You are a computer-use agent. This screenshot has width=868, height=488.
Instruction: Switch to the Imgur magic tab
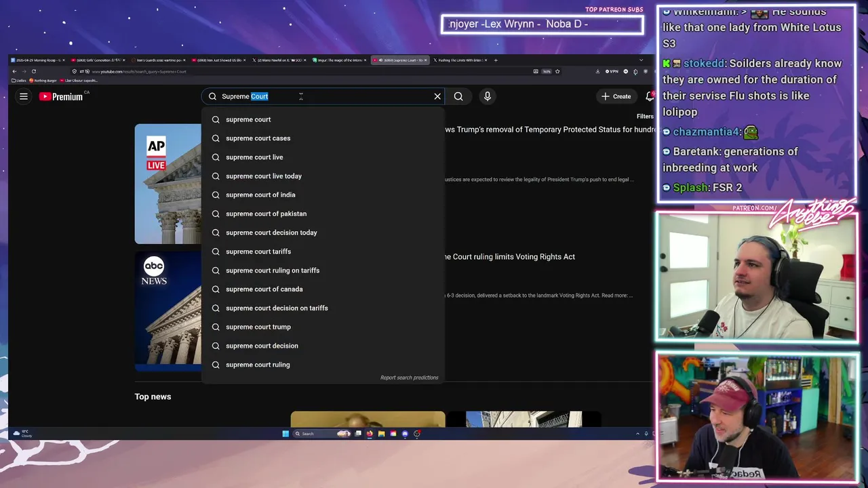(340, 60)
